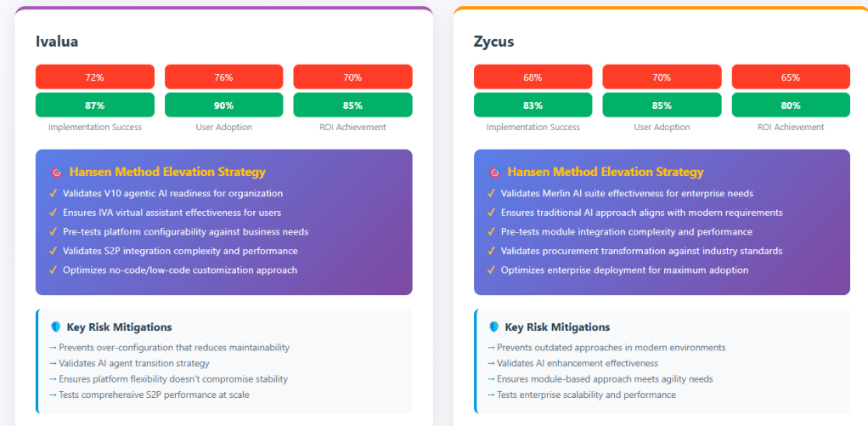The height and width of the screenshot is (426, 868).
Task: Click the target icon in Zycus's Hansen Method header
Action: [x=494, y=172]
